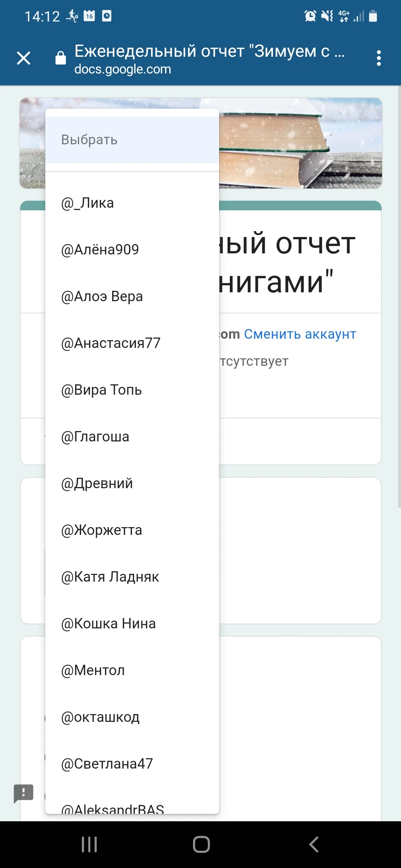
Task: Click the lock icon next to the page title
Action: [x=60, y=57]
